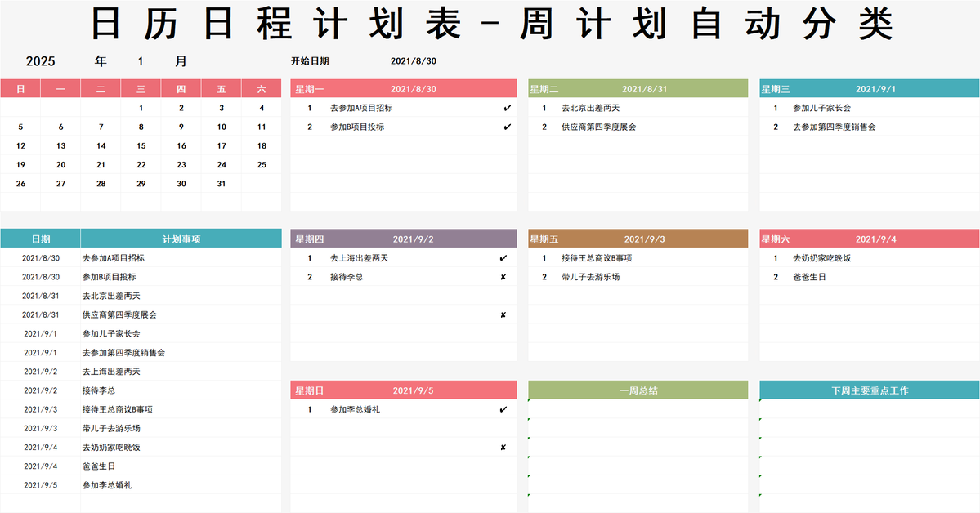The width and height of the screenshot is (980, 513).
Task: Click calendar day 15
Action: click(x=141, y=146)
